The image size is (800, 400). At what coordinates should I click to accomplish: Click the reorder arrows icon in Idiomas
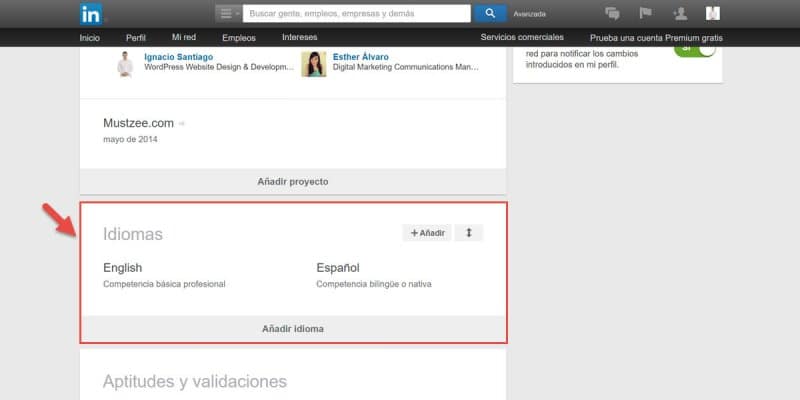click(x=469, y=233)
